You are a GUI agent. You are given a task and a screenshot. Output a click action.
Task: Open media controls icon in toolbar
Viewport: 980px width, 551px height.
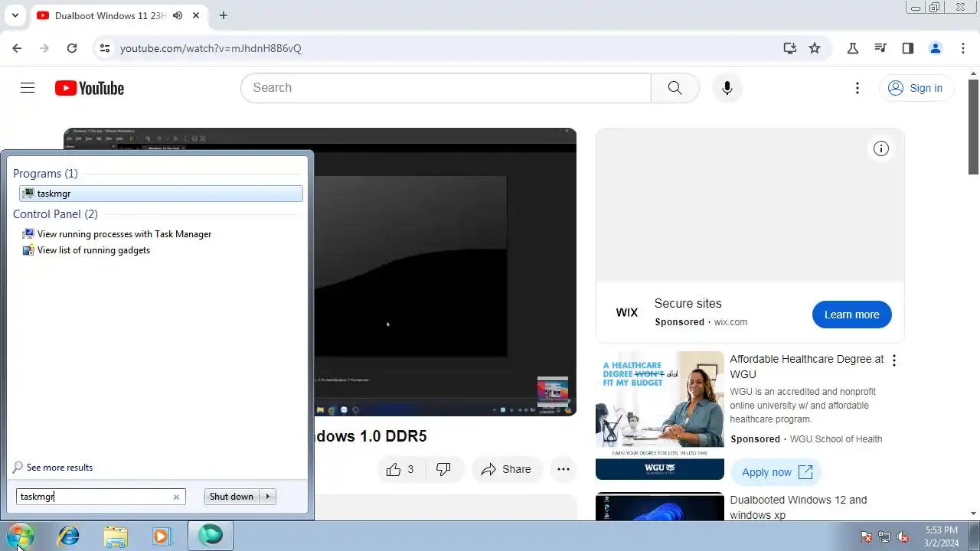pos(880,48)
